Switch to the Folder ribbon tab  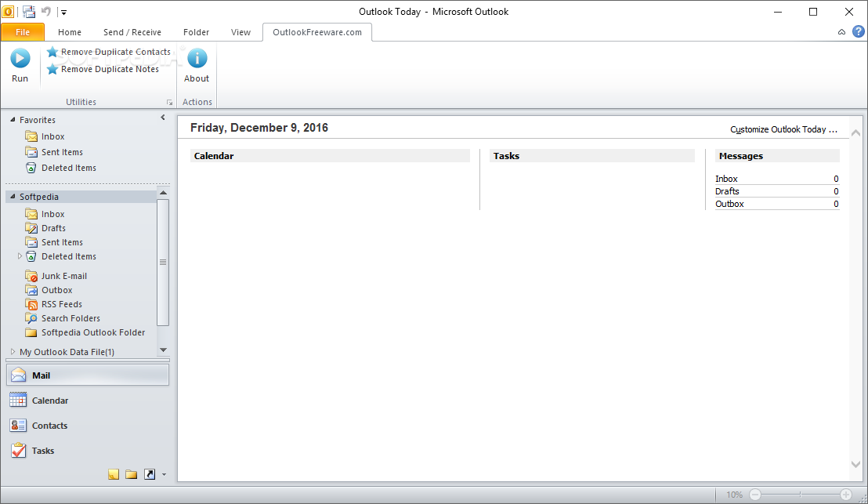point(197,32)
